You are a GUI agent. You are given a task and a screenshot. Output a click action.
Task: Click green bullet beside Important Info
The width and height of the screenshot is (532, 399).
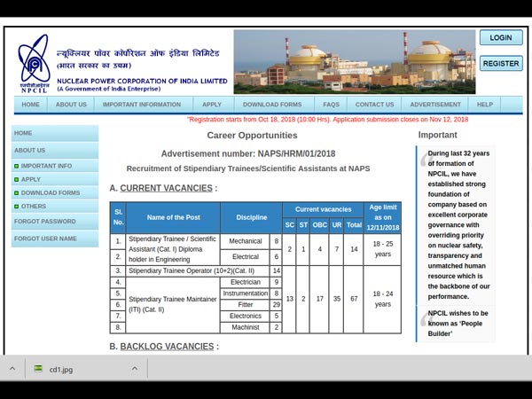pyautogui.click(x=16, y=166)
